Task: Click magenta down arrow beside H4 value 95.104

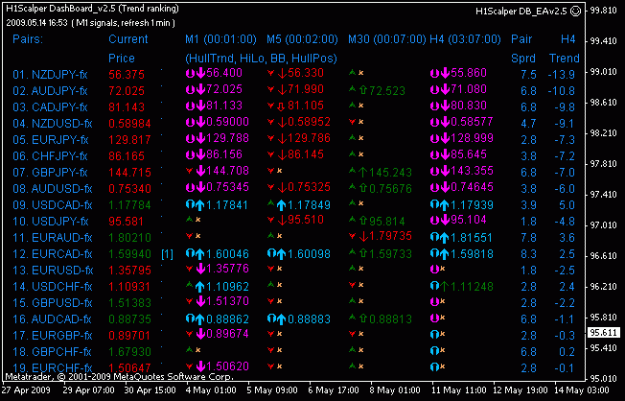Action: click(445, 220)
